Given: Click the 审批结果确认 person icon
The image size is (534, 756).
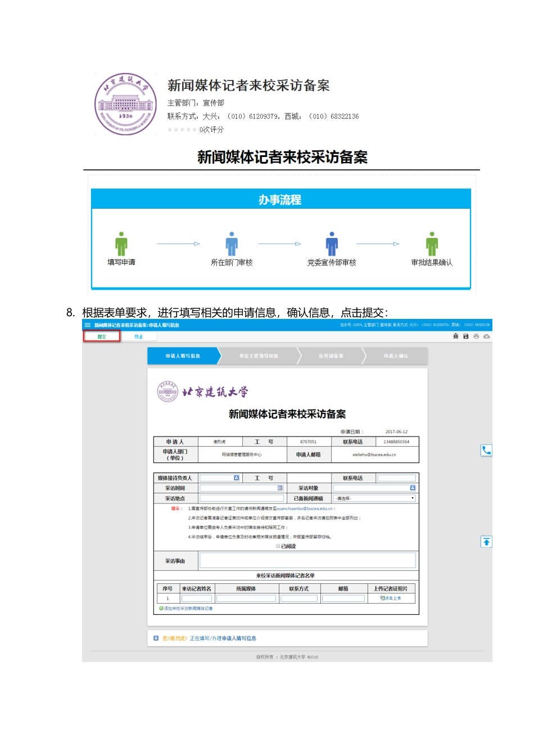Looking at the screenshot, I should click(432, 244).
